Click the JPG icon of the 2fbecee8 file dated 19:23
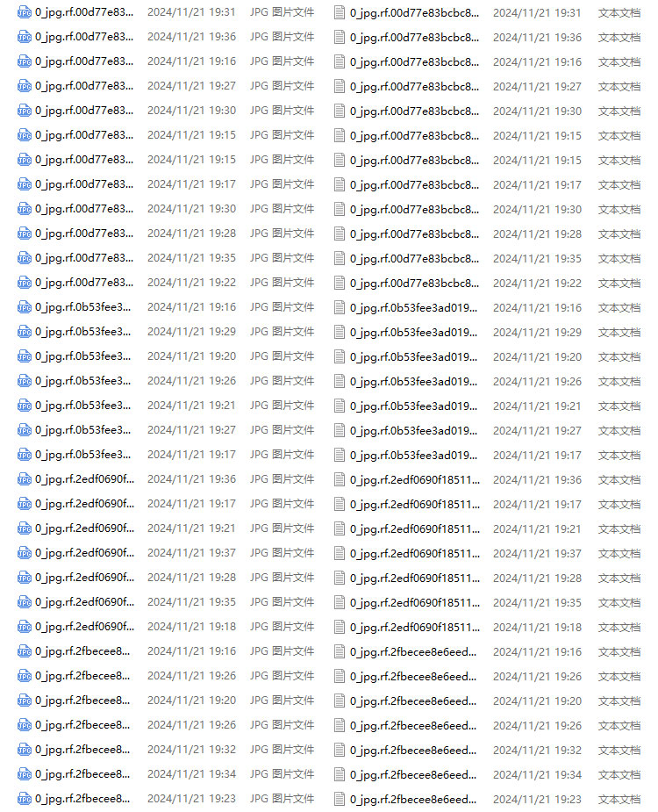The width and height of the screenshot is (658, 812). (25, 799)
